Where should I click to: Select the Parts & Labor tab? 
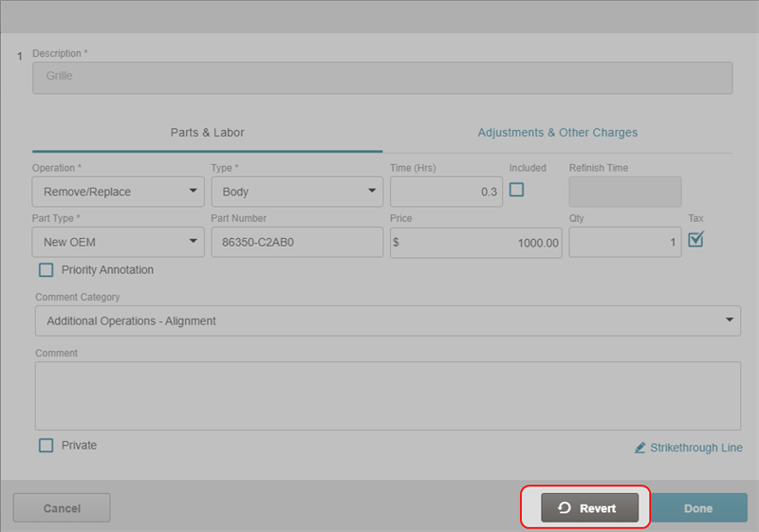tap(207, 133)
